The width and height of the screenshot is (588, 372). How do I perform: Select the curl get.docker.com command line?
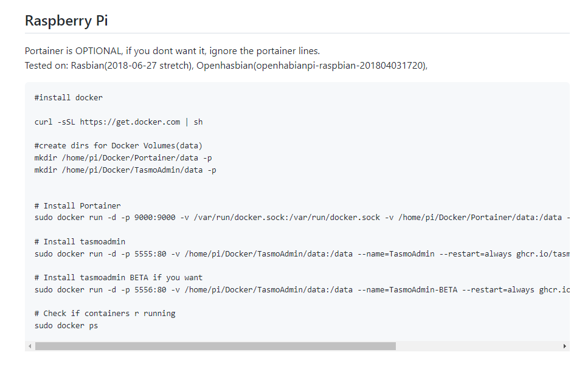tap(118, 121)
